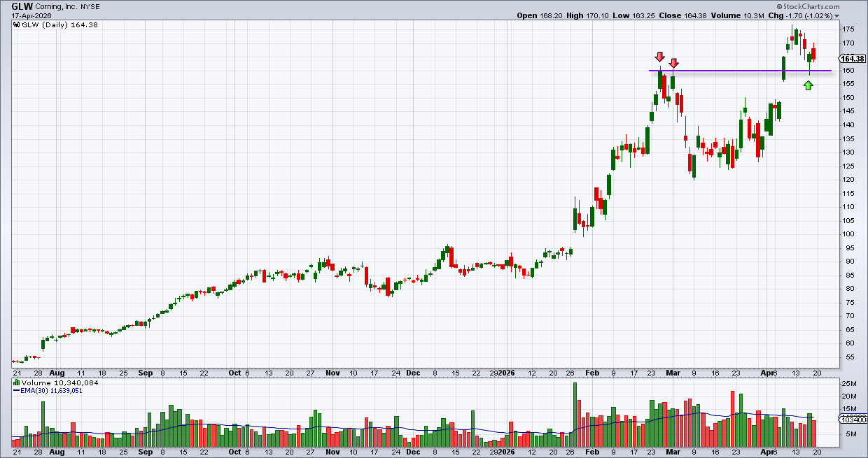Click the EMA(30) 11,639,051 indicator label
The image size is (868, 458).
point(54,391)
